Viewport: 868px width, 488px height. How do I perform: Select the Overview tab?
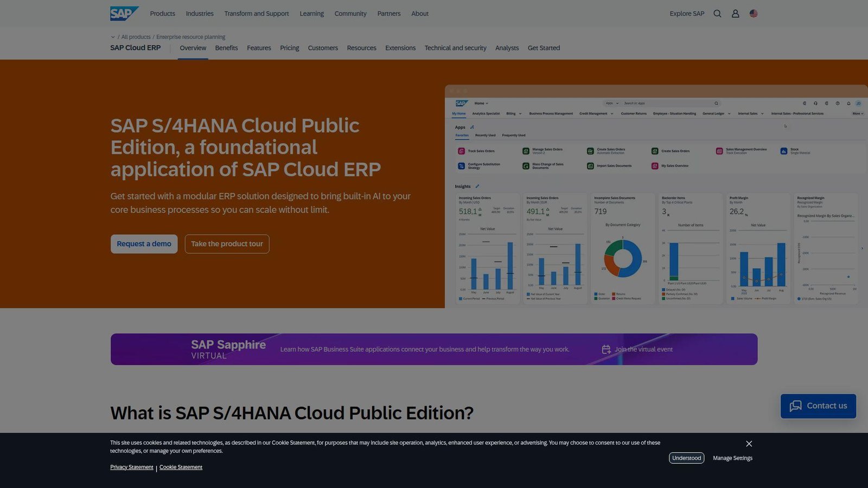[193, 48]
